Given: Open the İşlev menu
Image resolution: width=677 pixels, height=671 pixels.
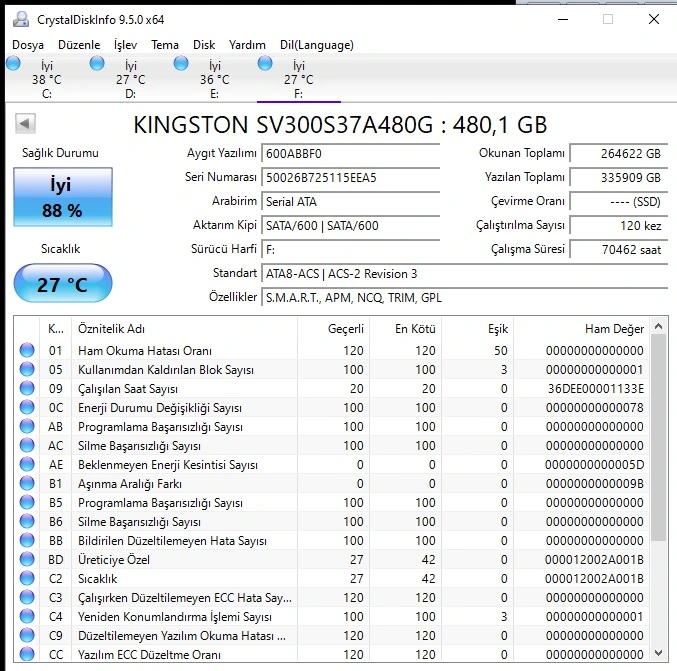Looking at the screenshot, I should point(126,45).
